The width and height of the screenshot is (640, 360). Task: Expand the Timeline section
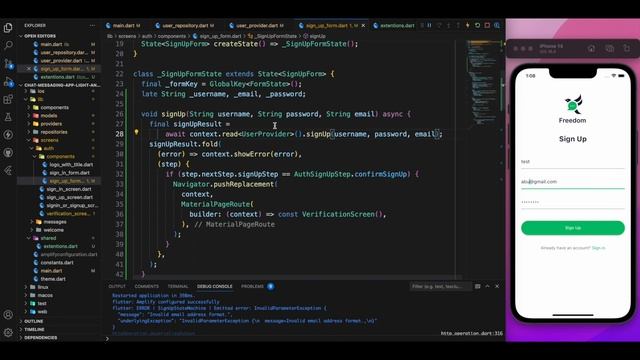[x=34, y=329]
